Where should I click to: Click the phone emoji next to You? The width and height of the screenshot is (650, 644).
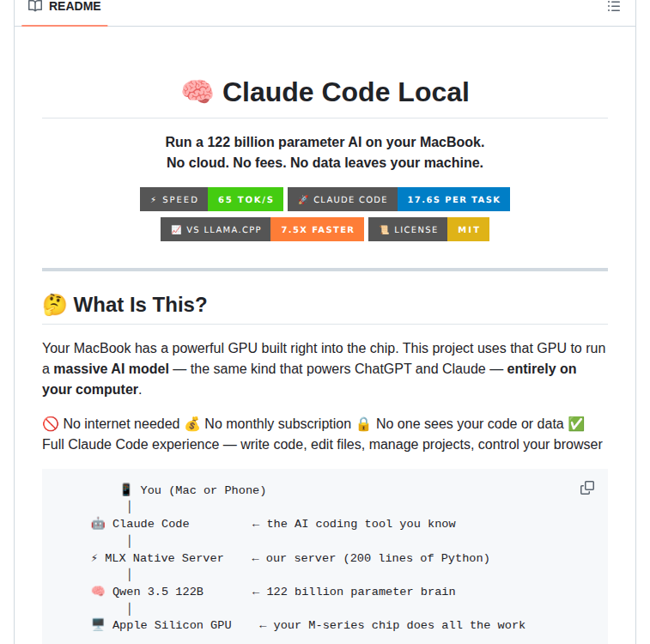tap(126, 489)
